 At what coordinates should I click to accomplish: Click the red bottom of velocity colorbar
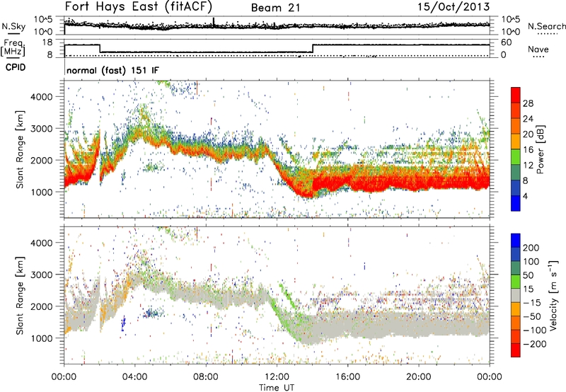[x=516, y=350]
